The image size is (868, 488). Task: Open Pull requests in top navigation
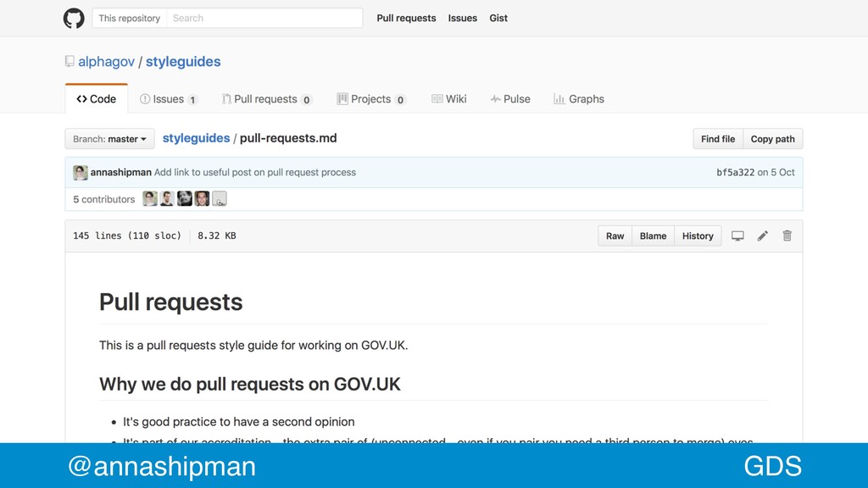click(x=406, y=19)
